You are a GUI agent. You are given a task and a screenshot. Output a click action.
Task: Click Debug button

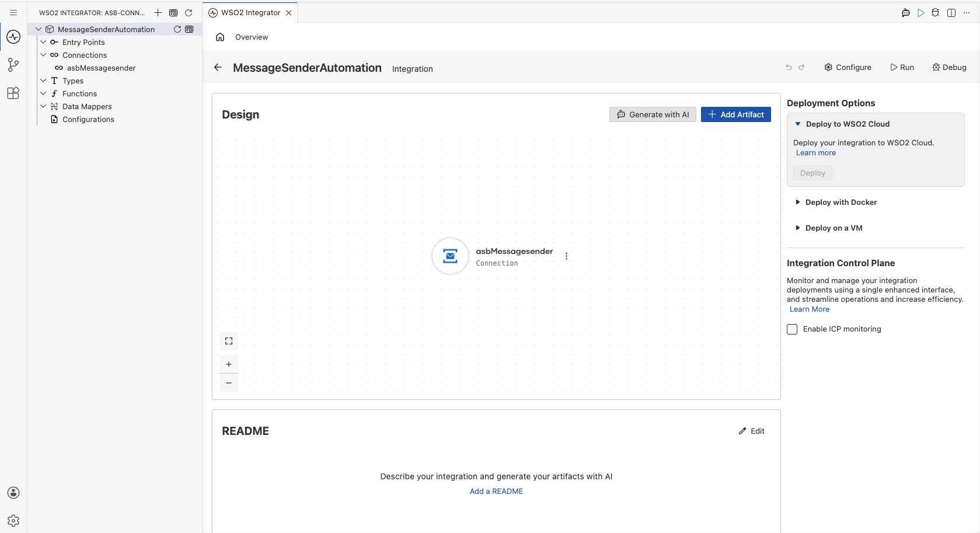pos(949,67)
